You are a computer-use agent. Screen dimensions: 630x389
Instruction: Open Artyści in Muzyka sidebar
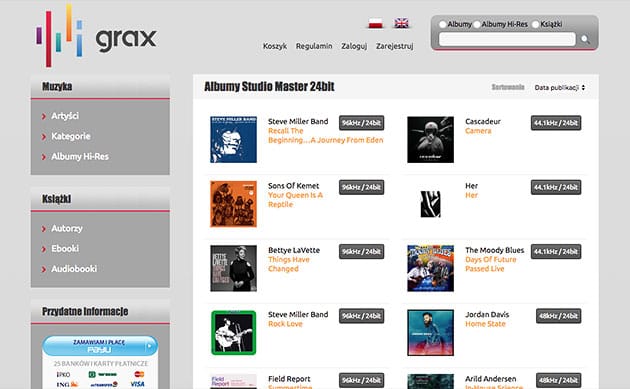click(x=65, y=116)
